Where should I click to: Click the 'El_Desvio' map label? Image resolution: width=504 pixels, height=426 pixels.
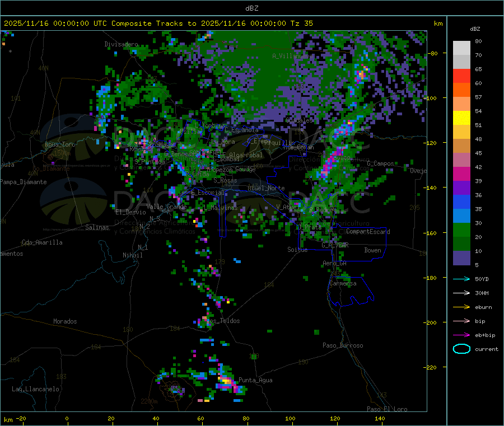[131, 212]
